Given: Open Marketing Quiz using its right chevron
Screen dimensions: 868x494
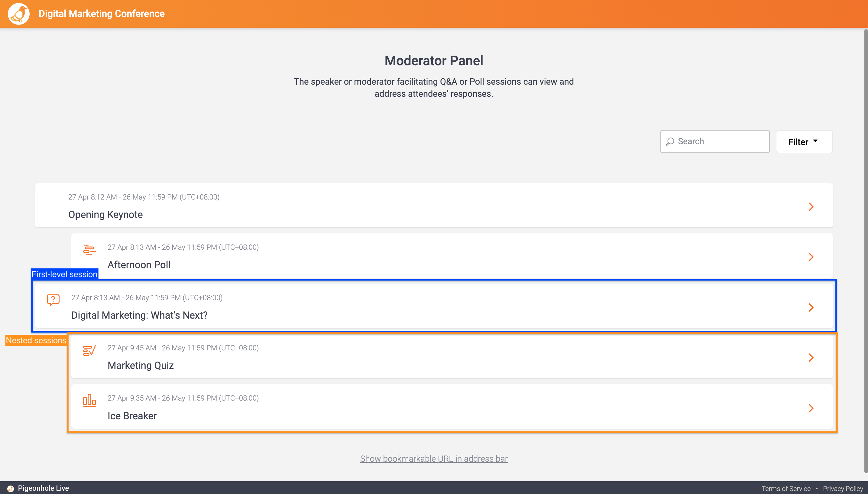Looking at the screenshot, I should pyautogui.click(x=811, y=358).
